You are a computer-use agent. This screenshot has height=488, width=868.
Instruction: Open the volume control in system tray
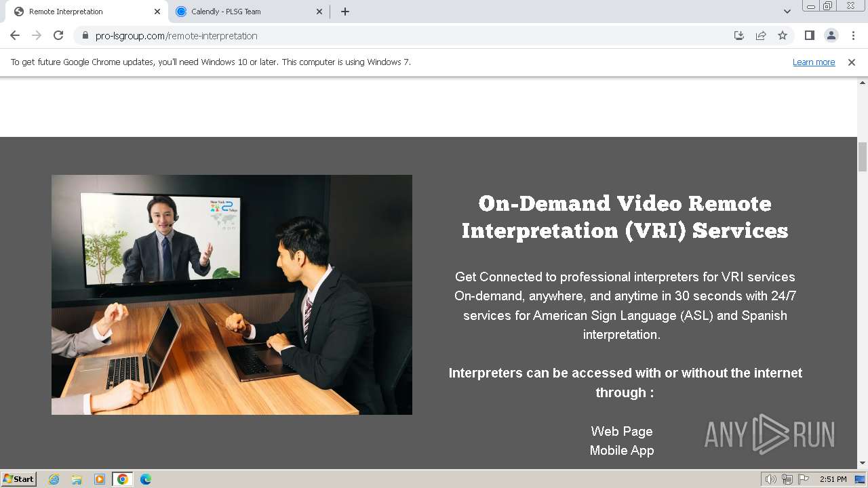point(770,479)
